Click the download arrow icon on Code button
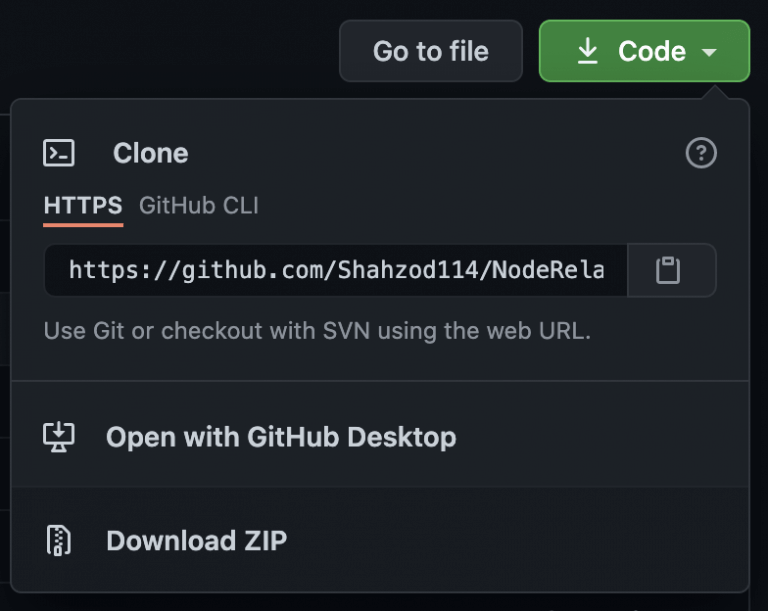This screenshot has width=768, height=611. 588,51
